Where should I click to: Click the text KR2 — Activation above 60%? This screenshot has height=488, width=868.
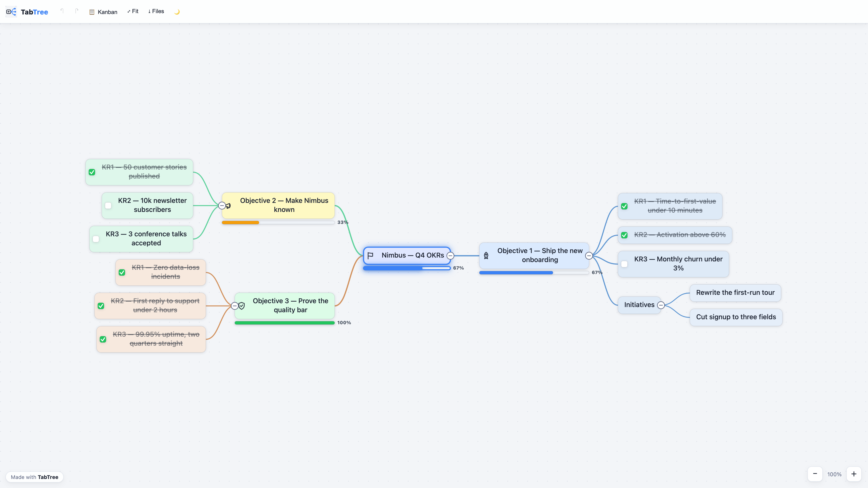pyautogui.click(x=680, y=235)
